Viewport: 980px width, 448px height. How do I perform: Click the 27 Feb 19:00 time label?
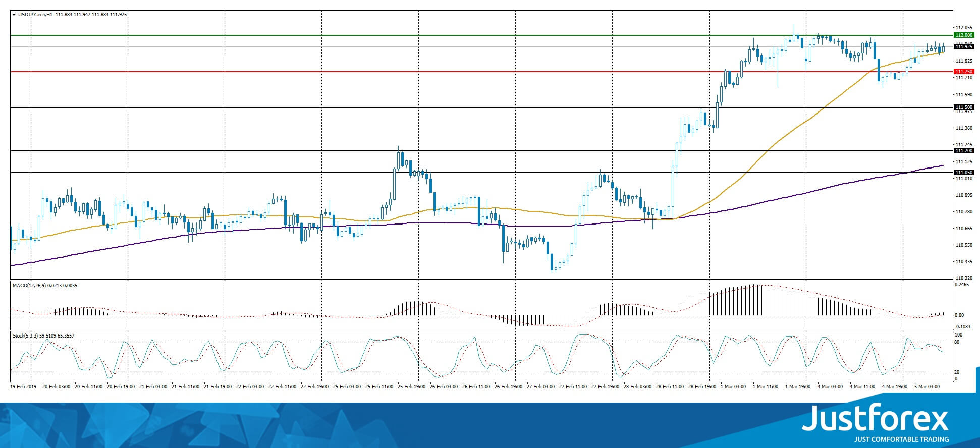point(606,387)
